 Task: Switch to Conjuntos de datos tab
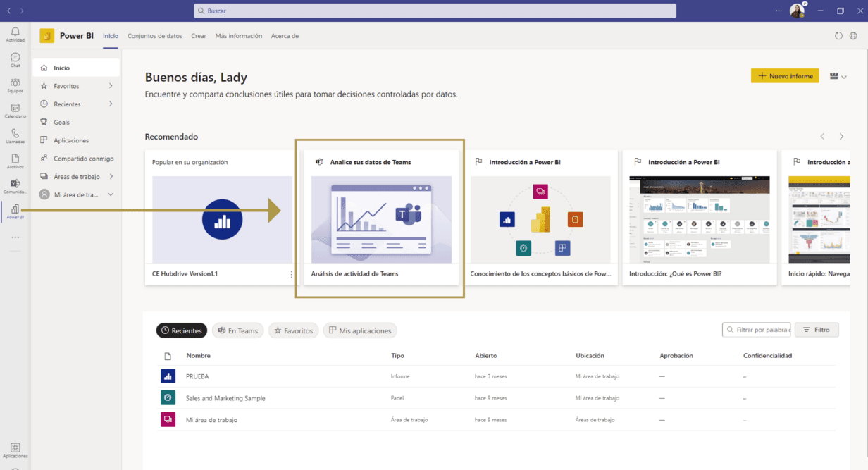click(154, 36)
